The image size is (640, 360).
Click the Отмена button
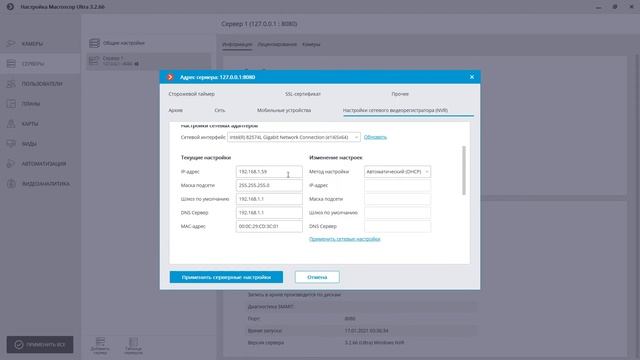(x=317, y=277)
